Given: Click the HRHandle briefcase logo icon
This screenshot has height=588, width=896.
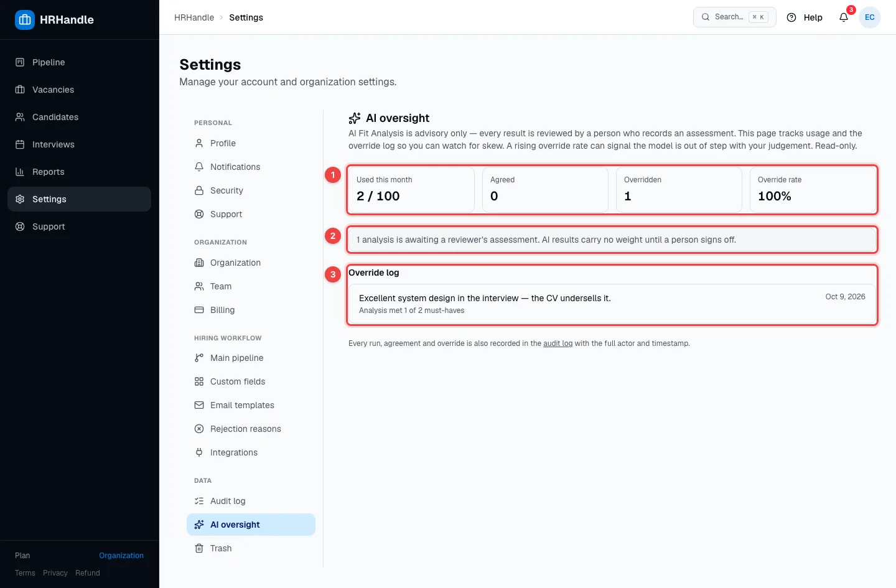Looking at the screenshot, I should coord(25,20).
